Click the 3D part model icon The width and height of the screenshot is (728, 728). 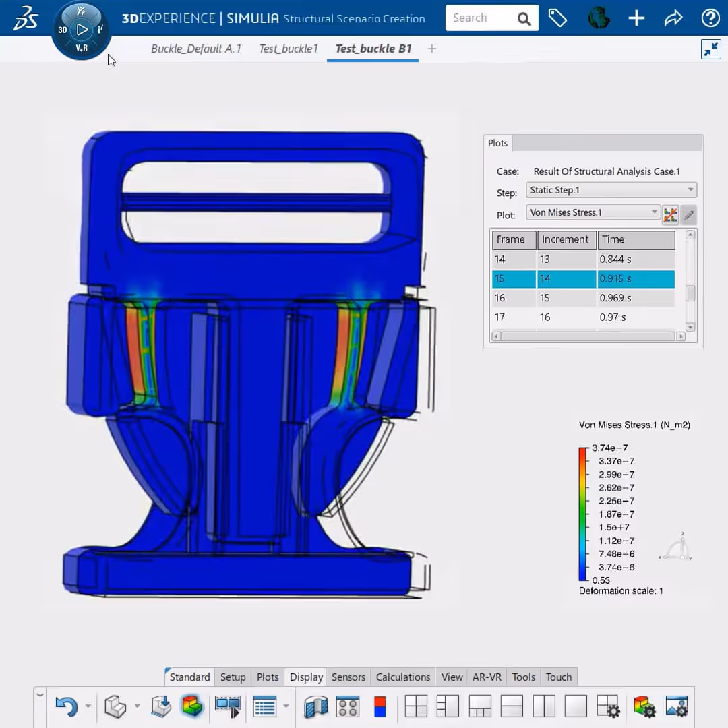pos(115,706)
